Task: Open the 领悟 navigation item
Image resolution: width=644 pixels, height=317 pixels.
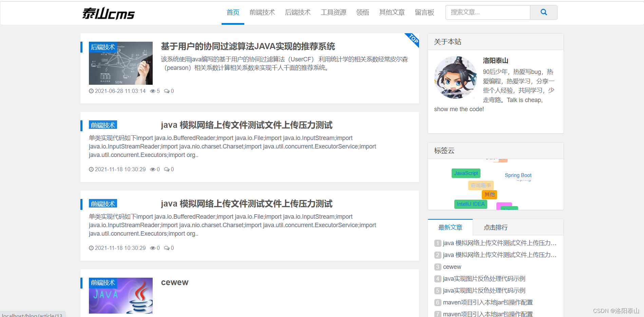Action: 362,12
